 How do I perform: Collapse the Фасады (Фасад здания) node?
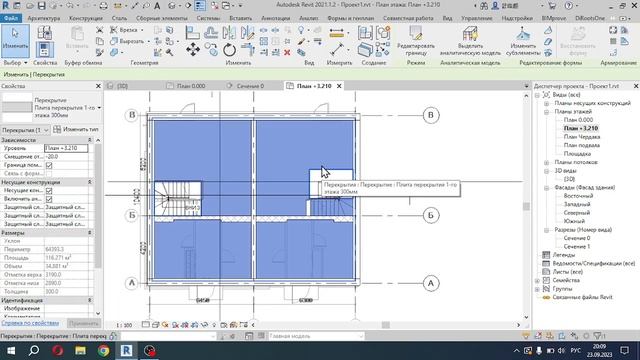pyautogui.click(x=546, y=188)
